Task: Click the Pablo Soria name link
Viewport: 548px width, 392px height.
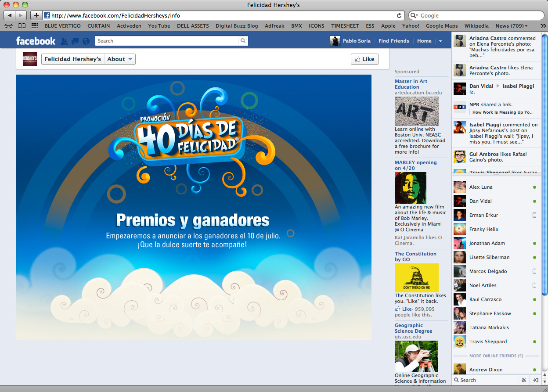Action: pyautogui.click(x=357, y=41)
